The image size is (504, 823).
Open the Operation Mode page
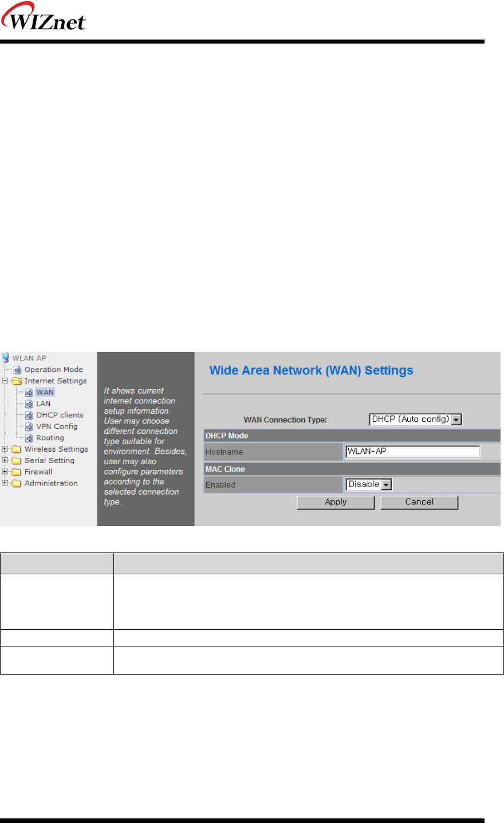point(54,370)
